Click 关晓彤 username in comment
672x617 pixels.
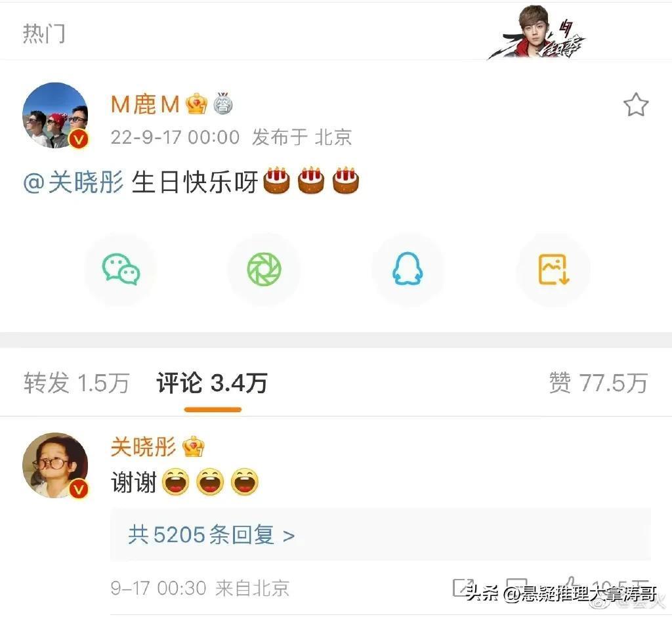143,447
